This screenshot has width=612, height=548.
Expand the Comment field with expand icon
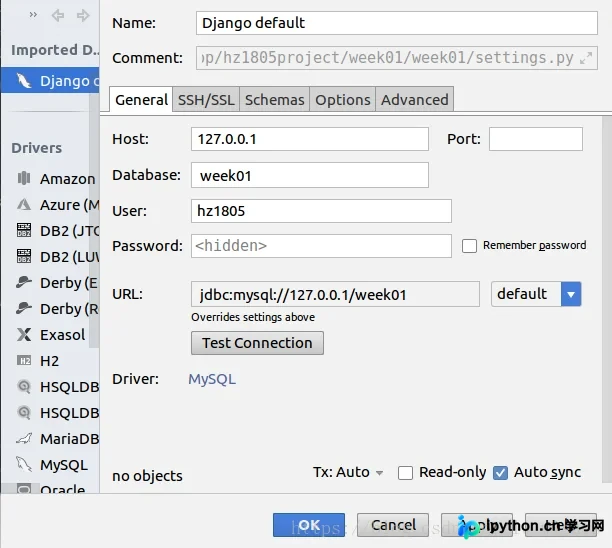[x=586, y=58]
